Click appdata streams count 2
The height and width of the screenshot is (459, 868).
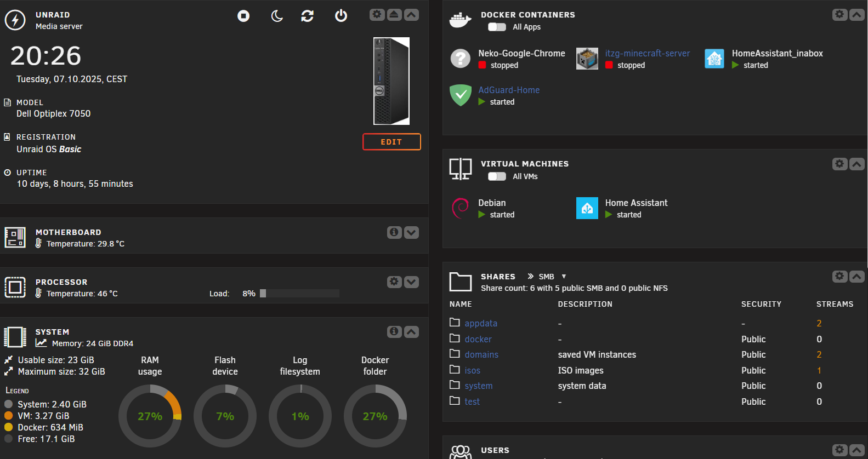click(x=819, y=323)
